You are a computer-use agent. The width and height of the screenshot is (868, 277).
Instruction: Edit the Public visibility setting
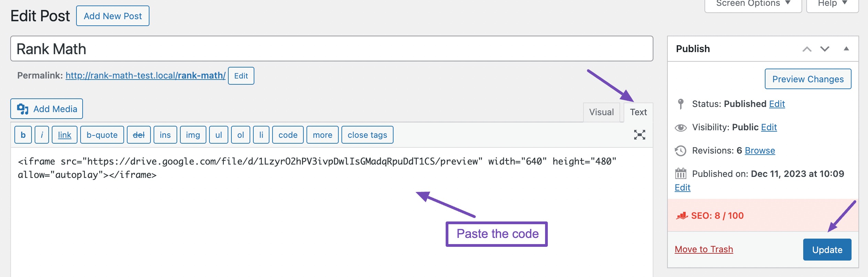click(x=769, y=127)
